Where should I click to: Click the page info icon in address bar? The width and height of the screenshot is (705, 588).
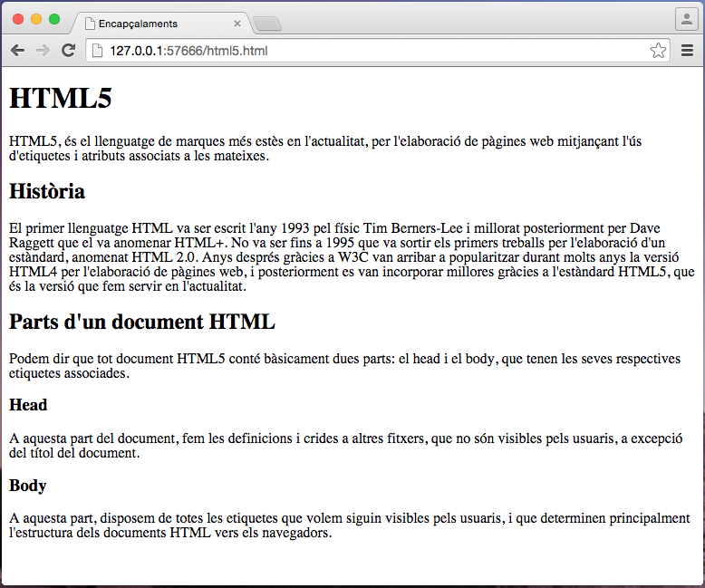pos(98,51)
